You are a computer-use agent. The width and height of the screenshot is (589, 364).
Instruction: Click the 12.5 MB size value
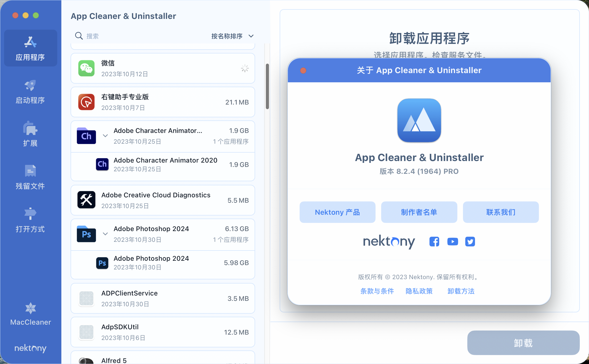pos(236,332)
